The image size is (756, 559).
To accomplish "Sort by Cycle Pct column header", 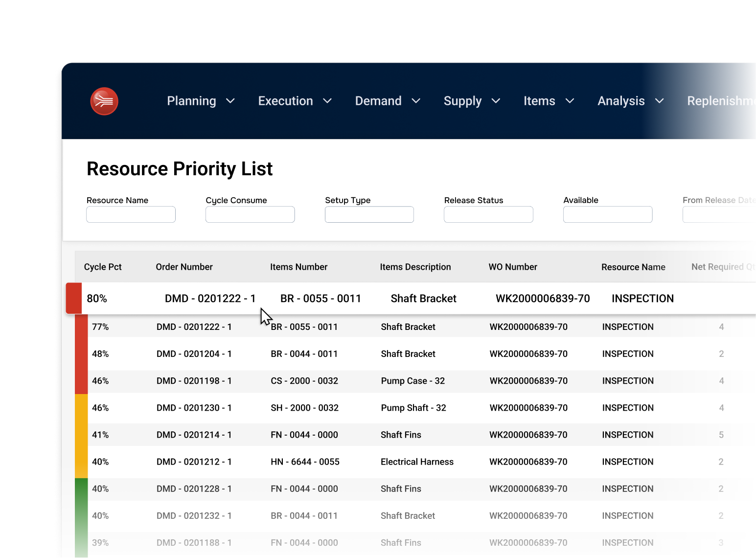I will 103,267.
